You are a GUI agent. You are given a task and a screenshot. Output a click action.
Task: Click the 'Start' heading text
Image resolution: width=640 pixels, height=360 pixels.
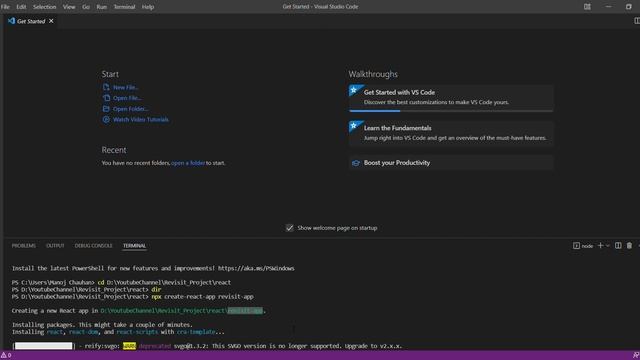click(x=110, y=74)
